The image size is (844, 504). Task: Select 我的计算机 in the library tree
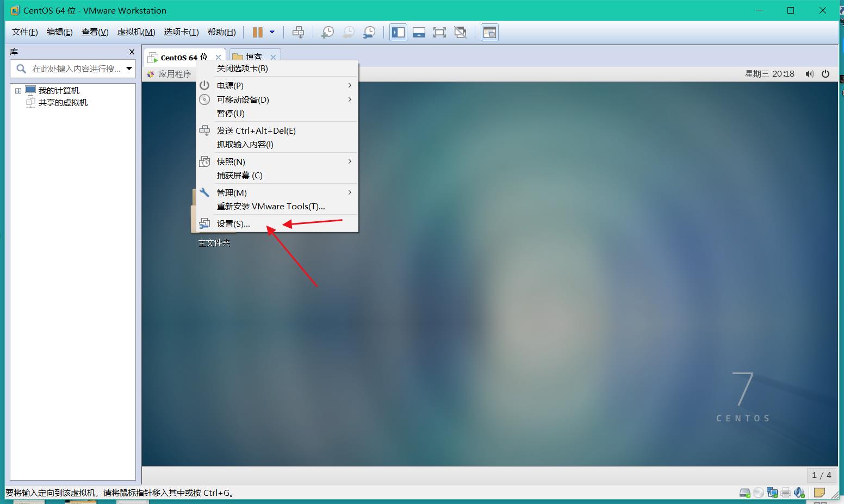tap(59, 91)
